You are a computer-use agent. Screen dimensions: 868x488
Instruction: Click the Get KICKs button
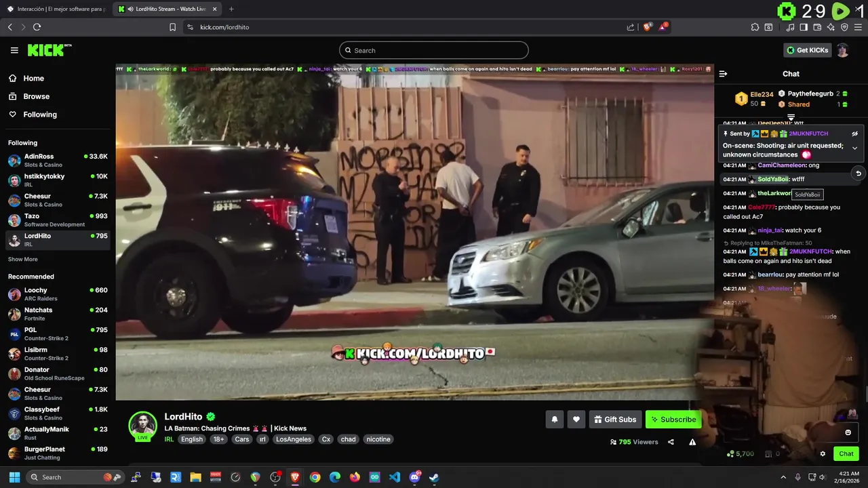[x=808, y=50]
